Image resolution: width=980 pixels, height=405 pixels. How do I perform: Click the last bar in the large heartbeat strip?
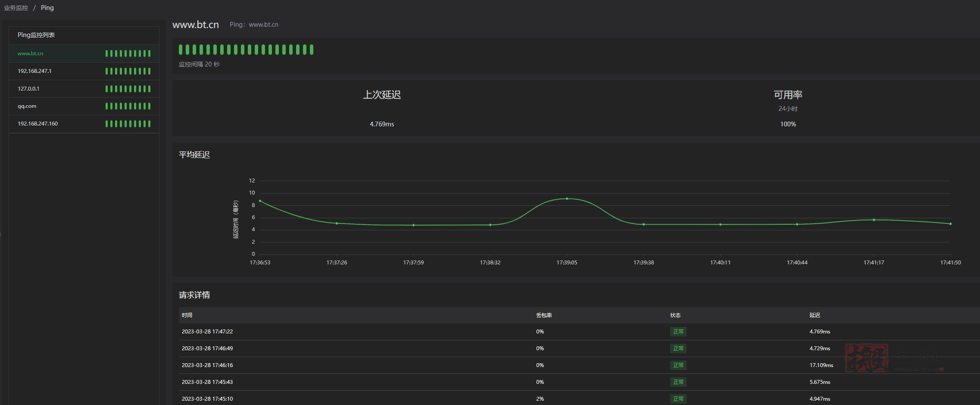(312, 50)
